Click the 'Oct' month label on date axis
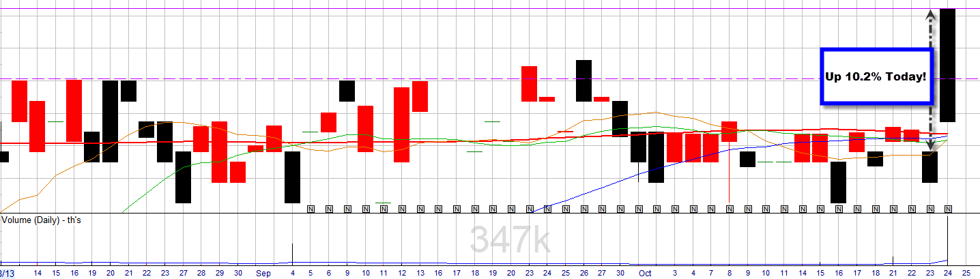Screen dimensions: 980x279 pos(645,273)
